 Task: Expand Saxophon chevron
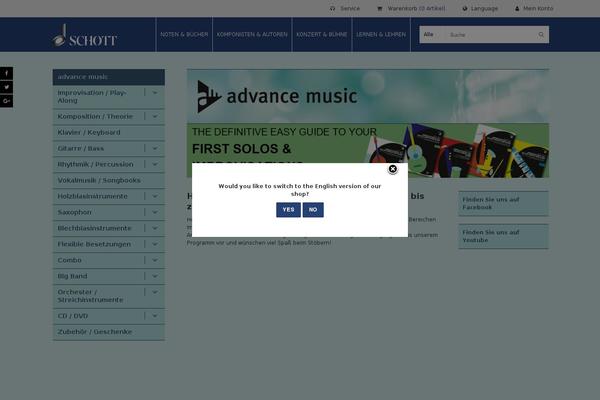click(x=155, y=212)
